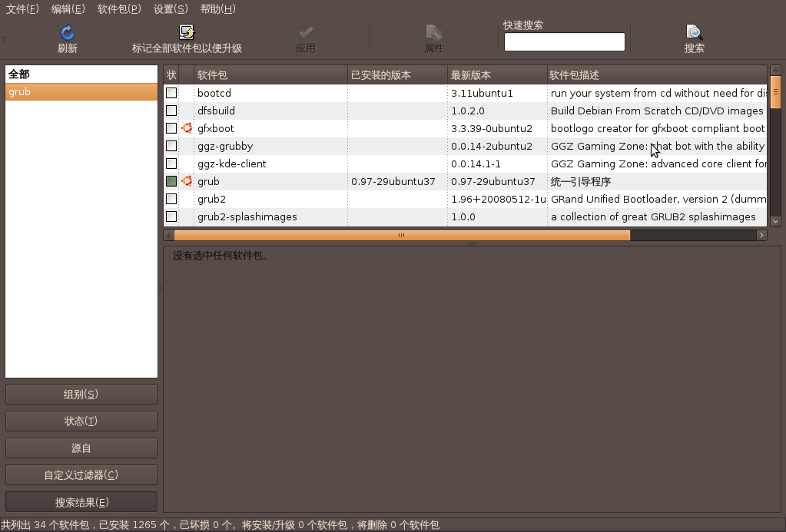Click latest version 3.11ubuntu1 cell
The height and width of the screenshot is (532, 786).
point(482,93)
